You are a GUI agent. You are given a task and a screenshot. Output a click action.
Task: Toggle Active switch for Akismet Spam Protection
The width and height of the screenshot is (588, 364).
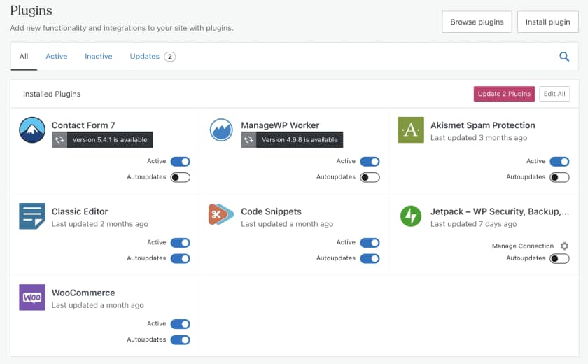pos(559,161)
